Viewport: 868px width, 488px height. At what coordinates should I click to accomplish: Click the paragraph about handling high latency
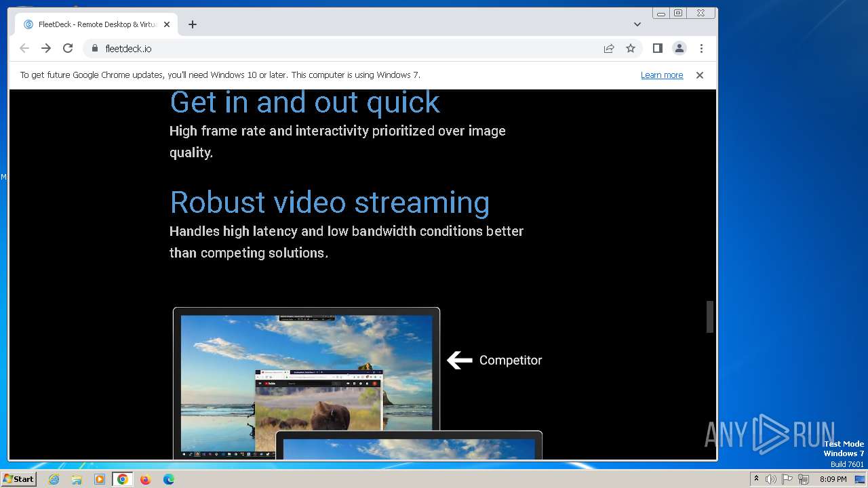[347, 242]
